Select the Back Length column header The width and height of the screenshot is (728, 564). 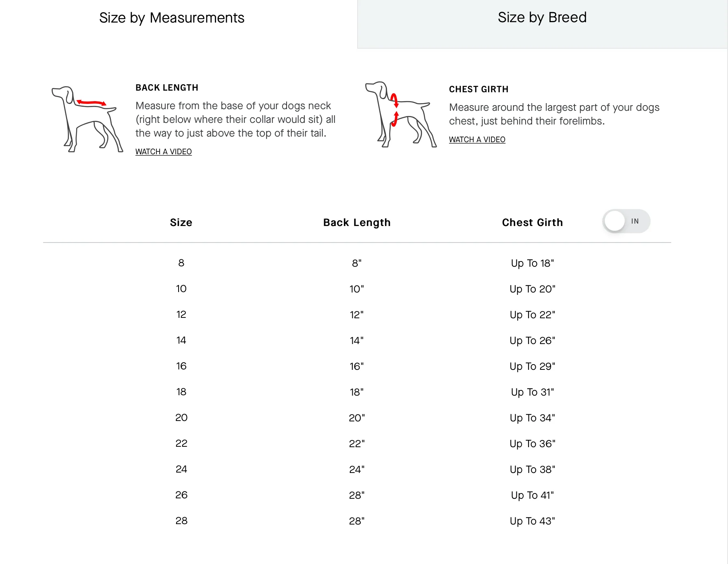(x=357, y=223)
